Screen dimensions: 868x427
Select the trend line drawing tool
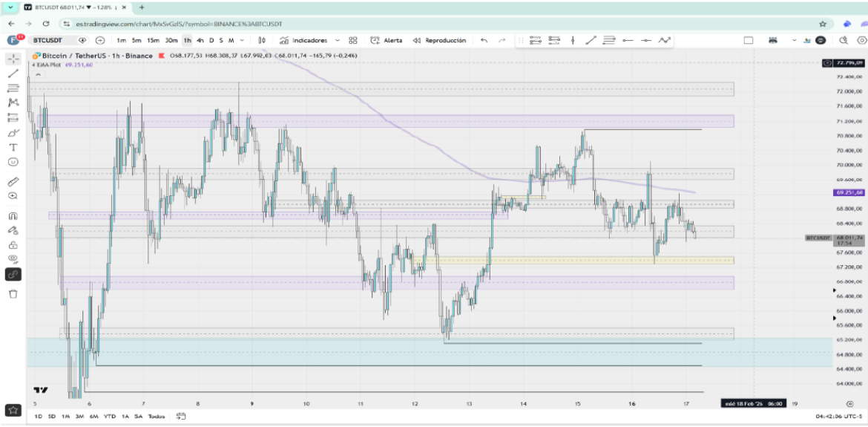point(13,73)
